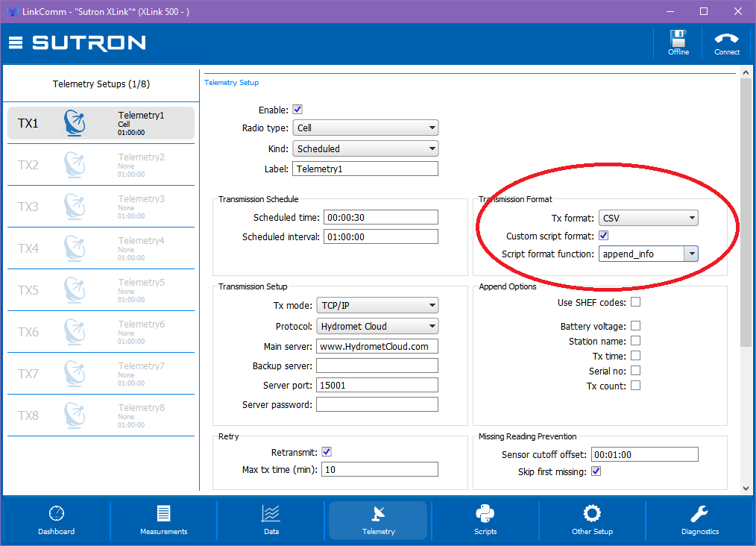The width and height of the screenshot is (756, 546).
Task: Expand the Protocol Hydromet Cloud dropdown
Action: tap(377, 326)
